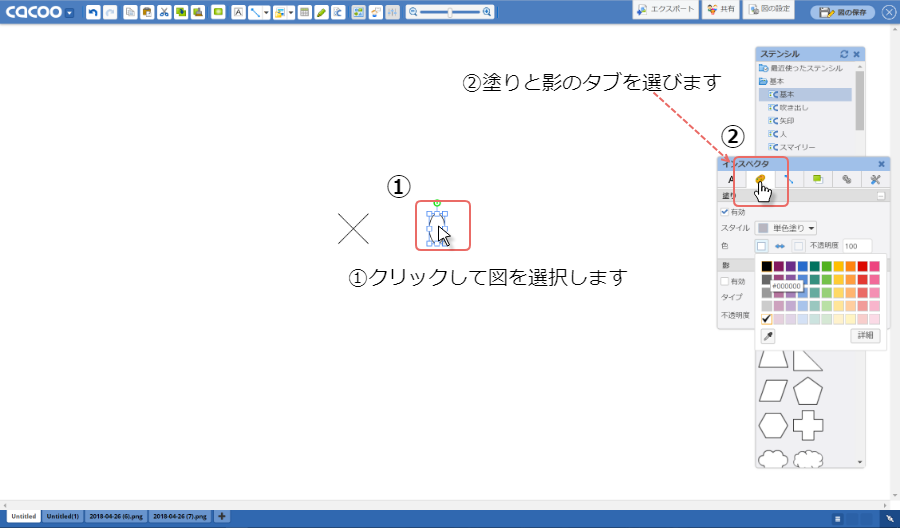Viewport: 901px width, 528px height.
Task: Select the 基本 stencil item
Action: [805, 94]
